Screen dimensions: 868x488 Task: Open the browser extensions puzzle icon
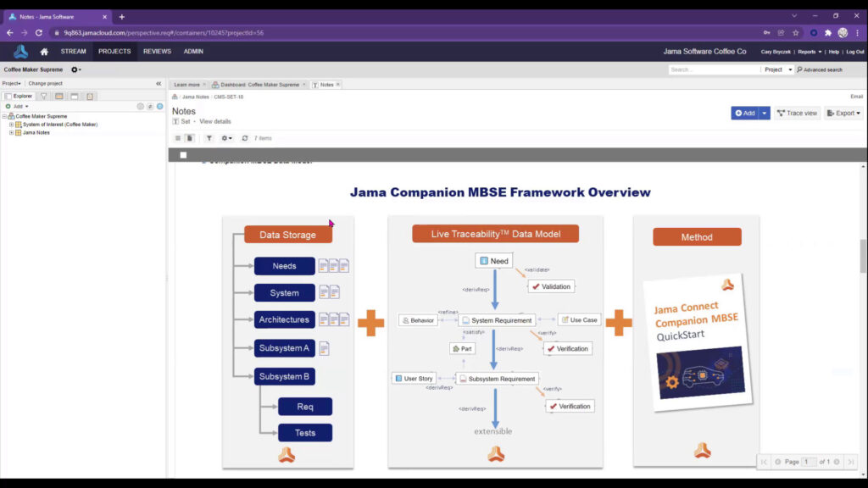(828, 33)
